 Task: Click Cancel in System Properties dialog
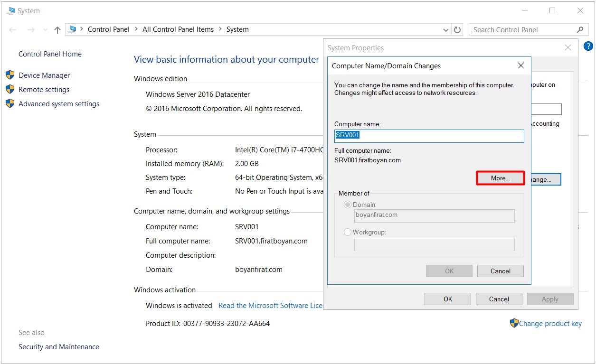(x=499, y=299)
